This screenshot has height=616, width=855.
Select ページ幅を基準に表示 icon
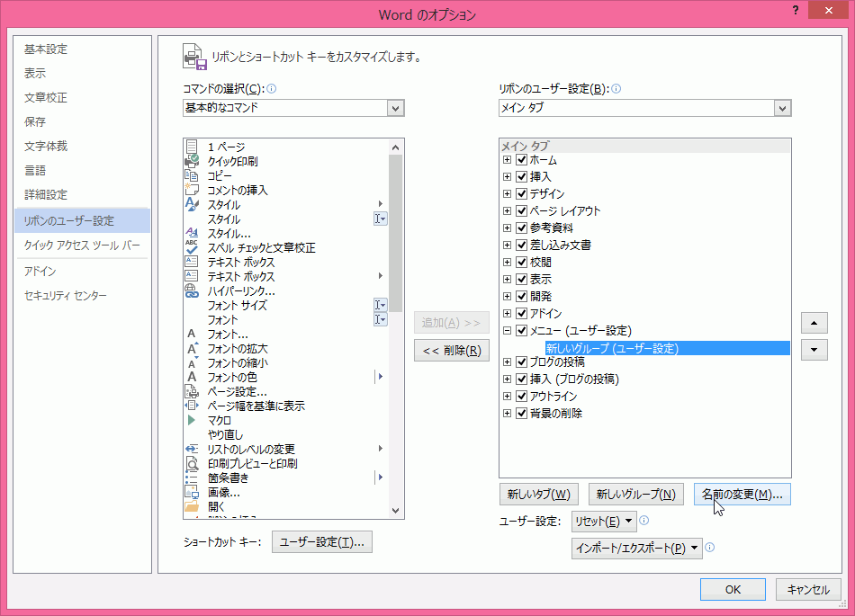pos(192,406)
